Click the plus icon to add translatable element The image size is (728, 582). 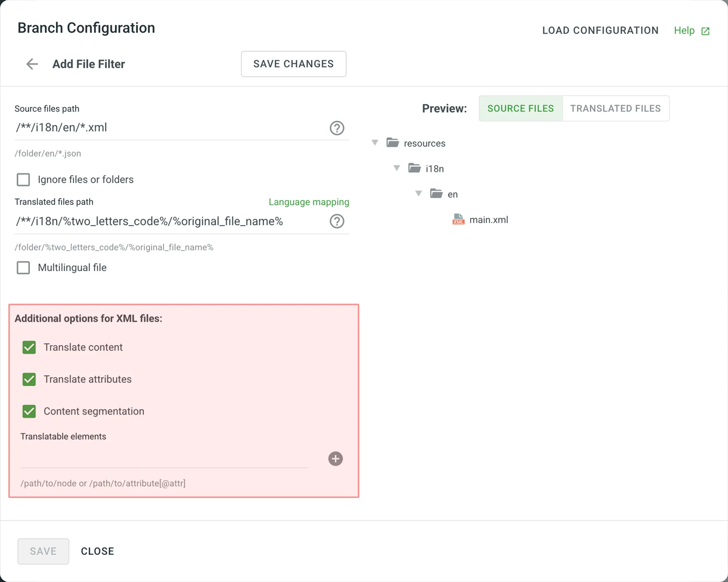pyautogui.click(x=335, y=459)
